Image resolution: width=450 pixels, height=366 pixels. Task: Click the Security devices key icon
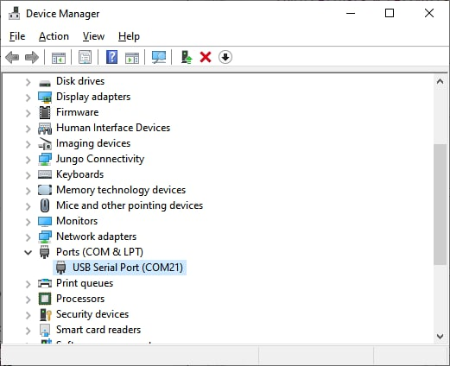pyautogui.click(x=45, y=314)
